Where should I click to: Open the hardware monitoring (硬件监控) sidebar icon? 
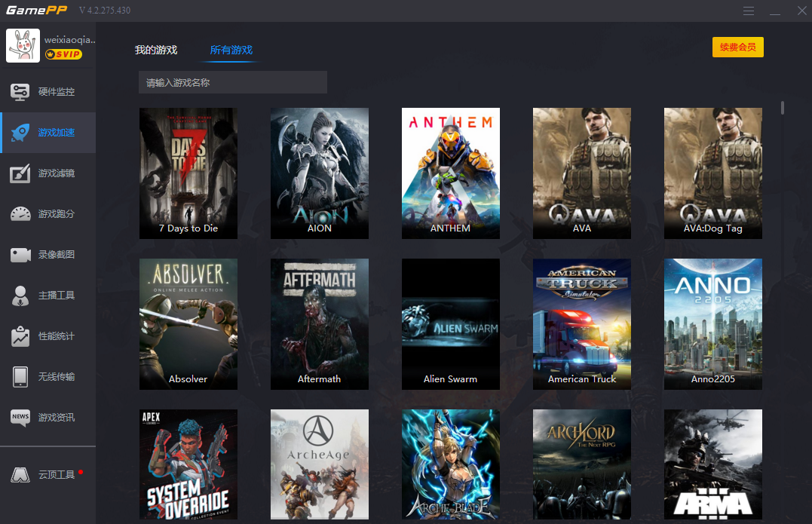[20, 92]
